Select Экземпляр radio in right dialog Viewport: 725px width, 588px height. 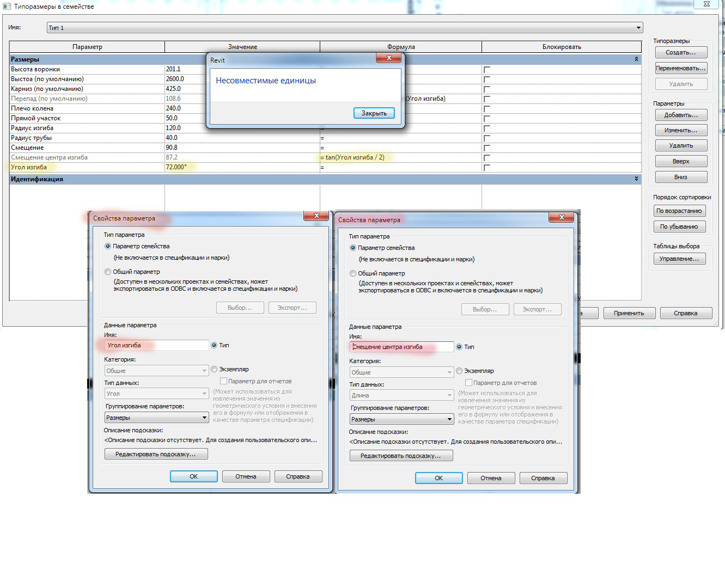(459, 371)
